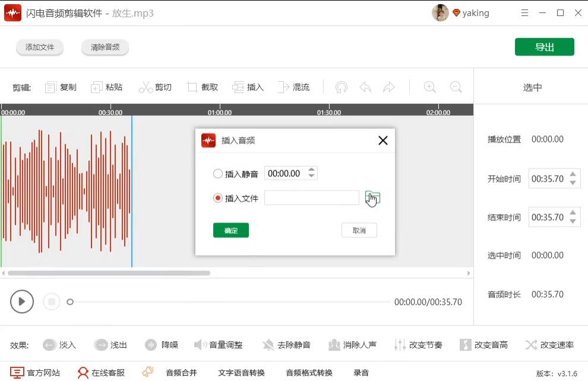Select the 插入静音 radio option

pos(218,173)
